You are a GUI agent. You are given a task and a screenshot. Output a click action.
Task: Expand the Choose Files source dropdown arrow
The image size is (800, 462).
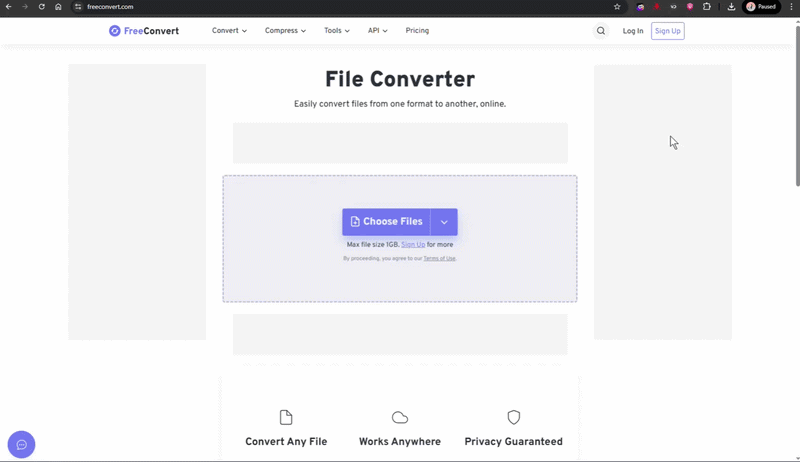[x=444, y=222]
